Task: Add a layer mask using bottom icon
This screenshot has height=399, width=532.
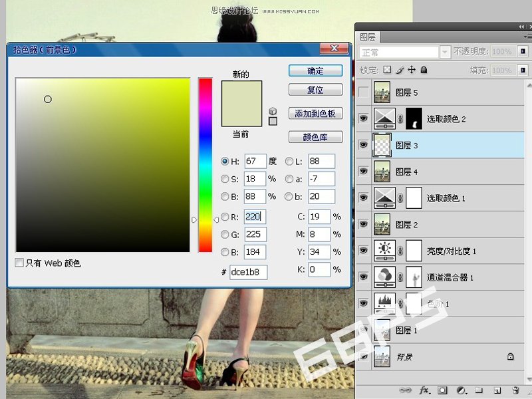Action: click(442, 390)
